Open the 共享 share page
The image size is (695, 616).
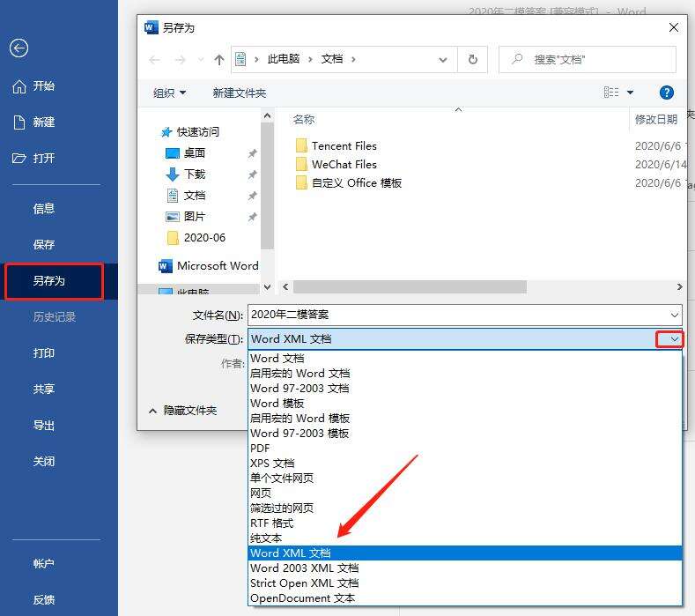tap(43, 389)
